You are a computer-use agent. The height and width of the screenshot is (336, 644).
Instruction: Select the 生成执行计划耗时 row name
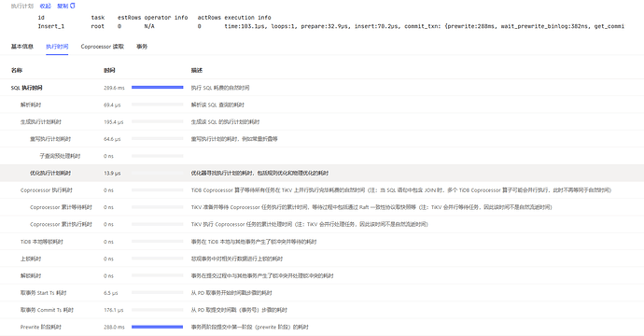(41, 122)
